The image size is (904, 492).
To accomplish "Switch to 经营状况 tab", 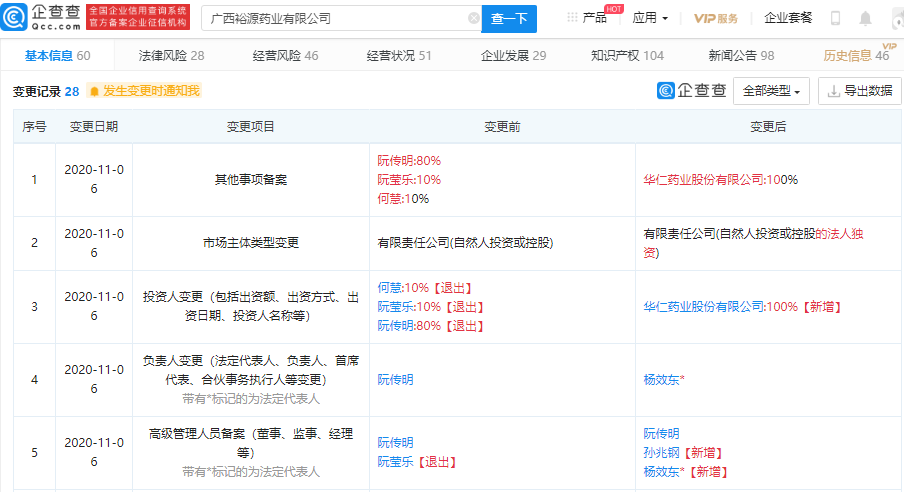I will point(399,55).
